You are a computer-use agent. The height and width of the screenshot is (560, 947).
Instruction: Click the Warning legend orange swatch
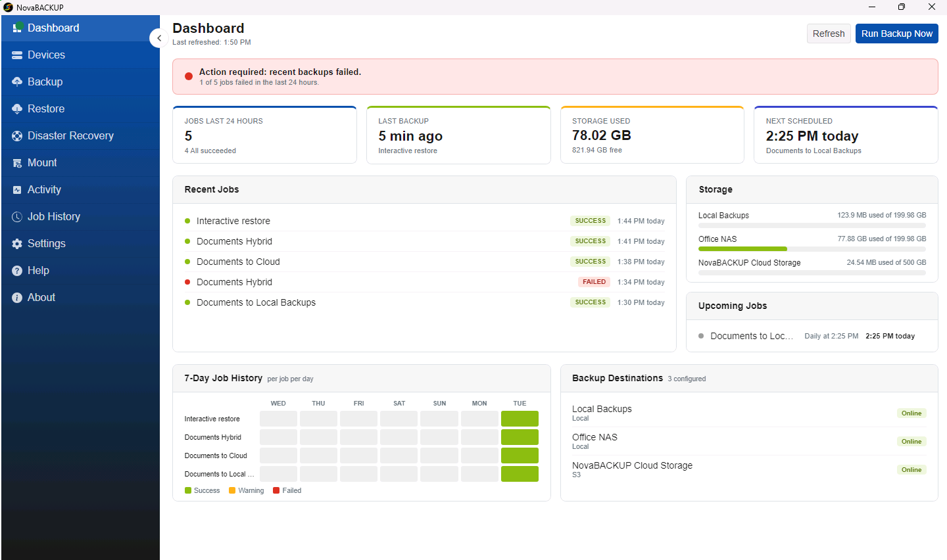(x=232, y=490)
